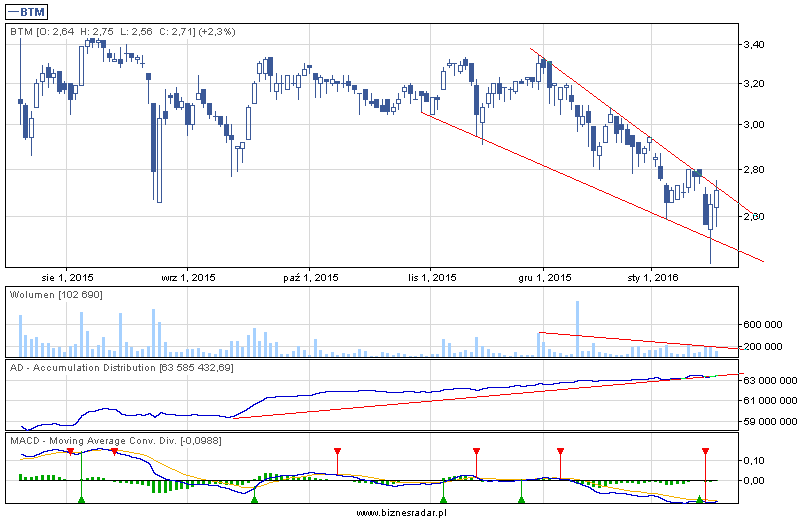
Task: Click the 3,40 price axis label
Action: click(754, 45)
